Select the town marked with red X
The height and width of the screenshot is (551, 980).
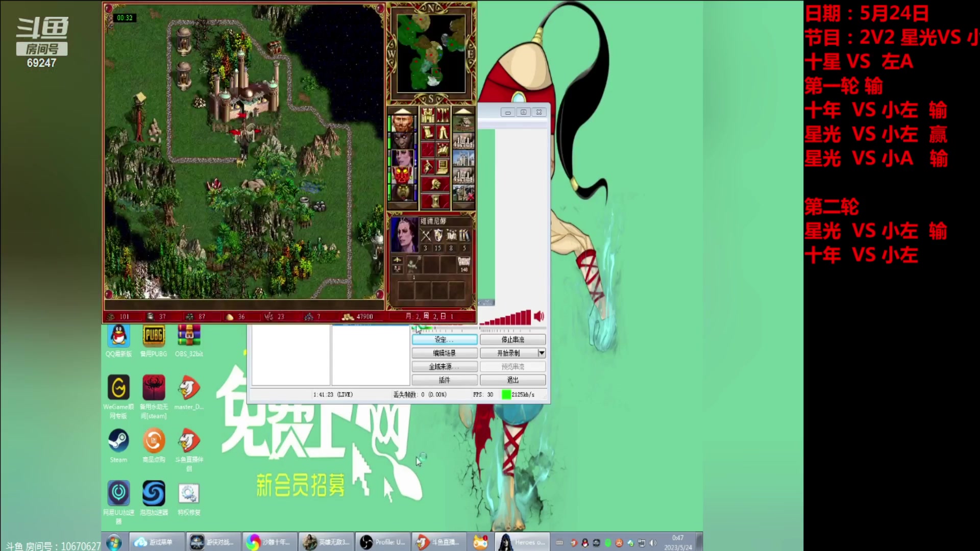pos(463,192)
